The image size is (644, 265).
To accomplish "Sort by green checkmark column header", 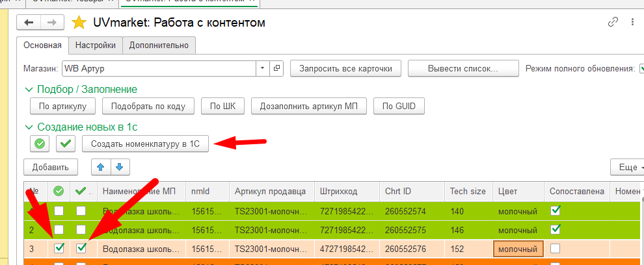I will 84,191.
